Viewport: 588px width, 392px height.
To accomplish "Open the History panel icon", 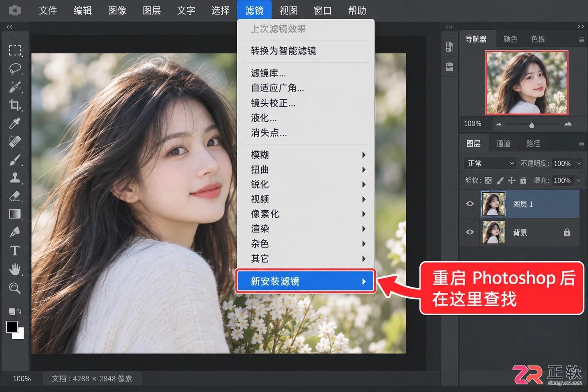I will [x=450, y=47].
